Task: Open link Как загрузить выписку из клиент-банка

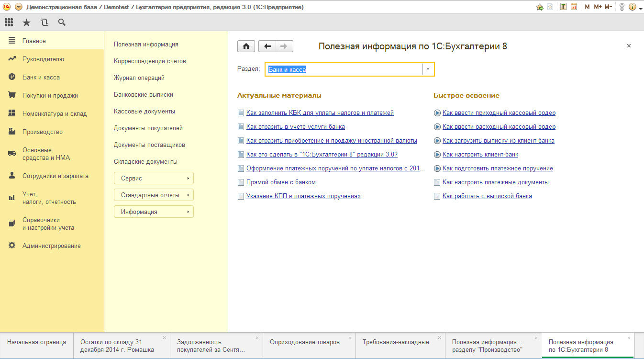Action: (x=499, y=141)
